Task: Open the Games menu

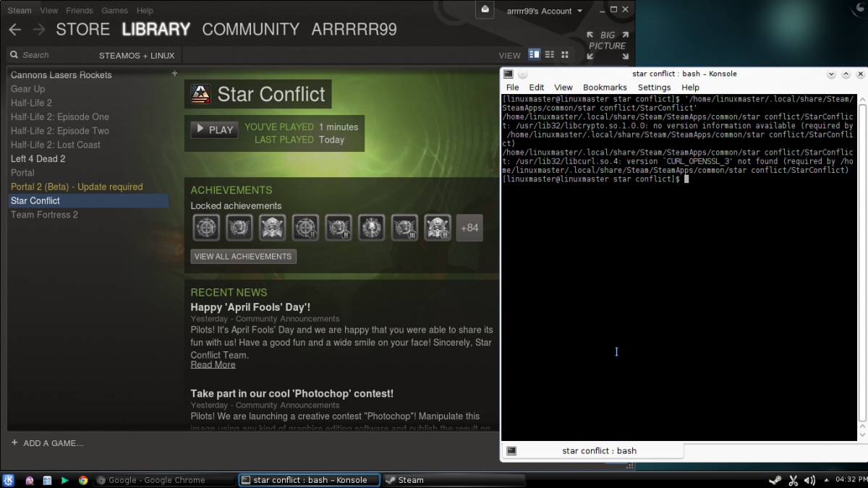Action: tap(114, 11)
